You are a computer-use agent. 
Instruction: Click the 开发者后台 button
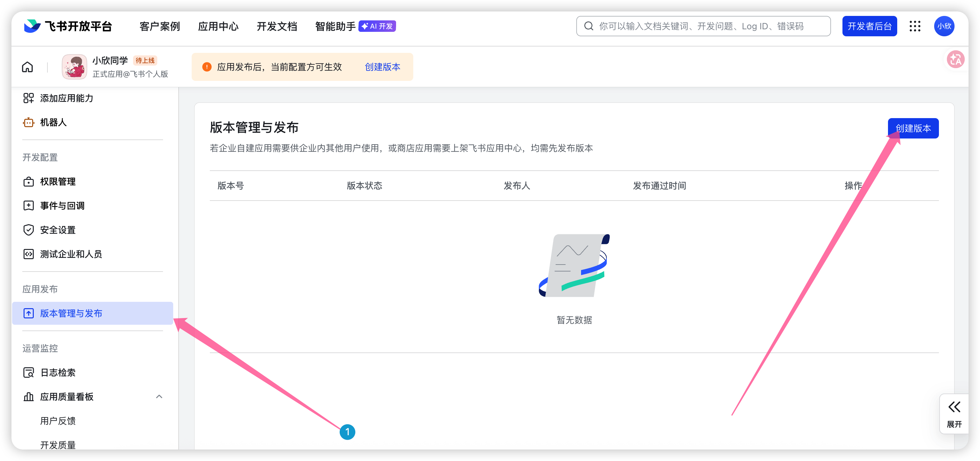click(x=869, y=26)
